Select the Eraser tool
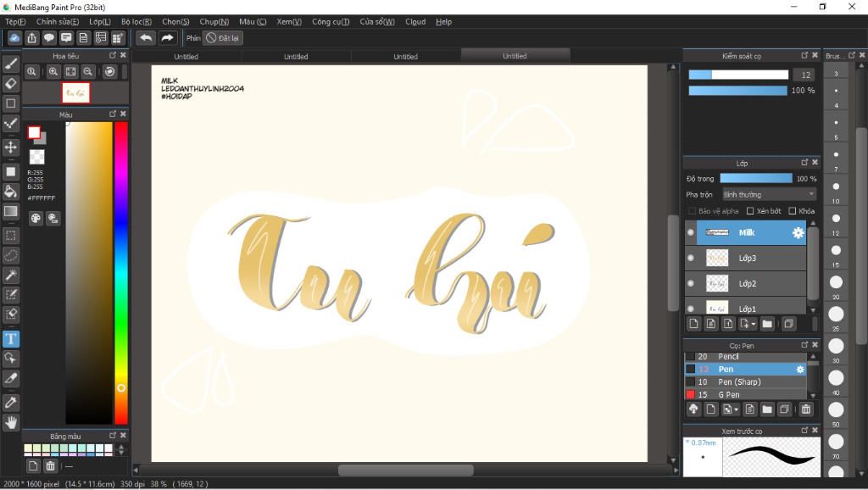The width and height of the screenshot is (868, 490). 10,84
